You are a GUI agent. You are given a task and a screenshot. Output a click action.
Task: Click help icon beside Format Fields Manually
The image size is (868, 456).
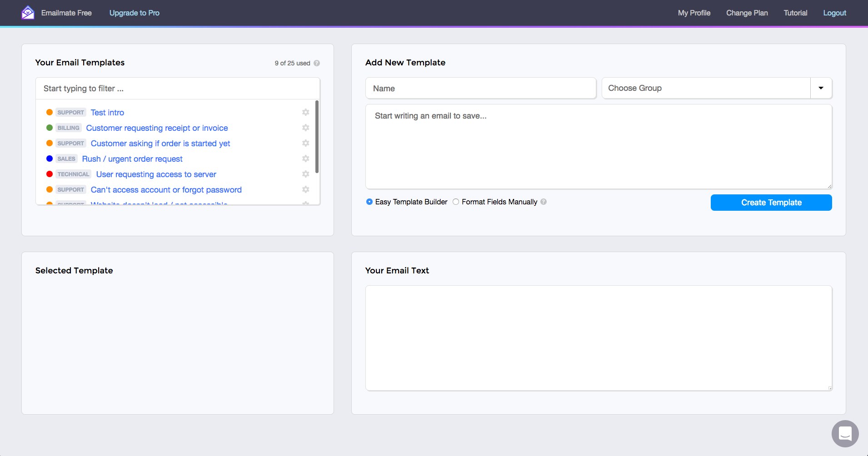click(544, 202)
